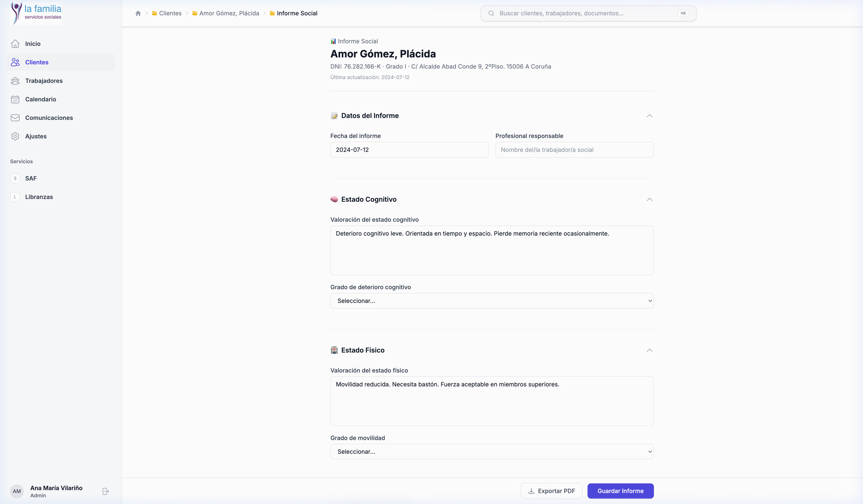Click the Ajustes gear icon
The height and width of the screenshot is (504, 863).
tap(15, 136)
